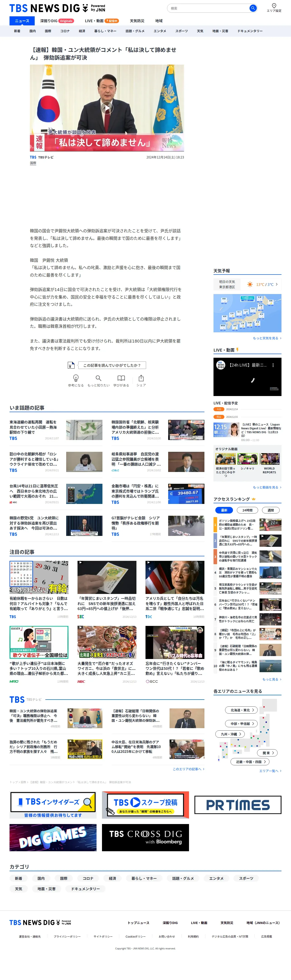The width and height of the screenshot is (291, 980).
Task: Click the もっと知りたい magnifier reaction icon
Action: tap(98, 378)
